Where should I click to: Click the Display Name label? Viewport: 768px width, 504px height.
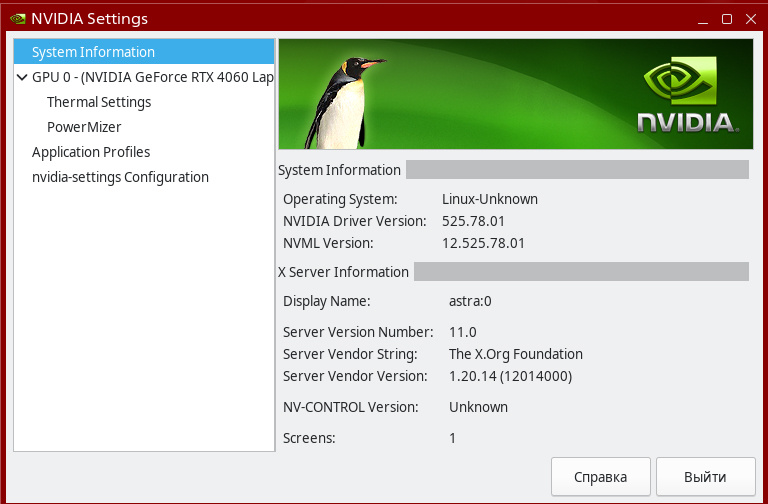[327, 301]
